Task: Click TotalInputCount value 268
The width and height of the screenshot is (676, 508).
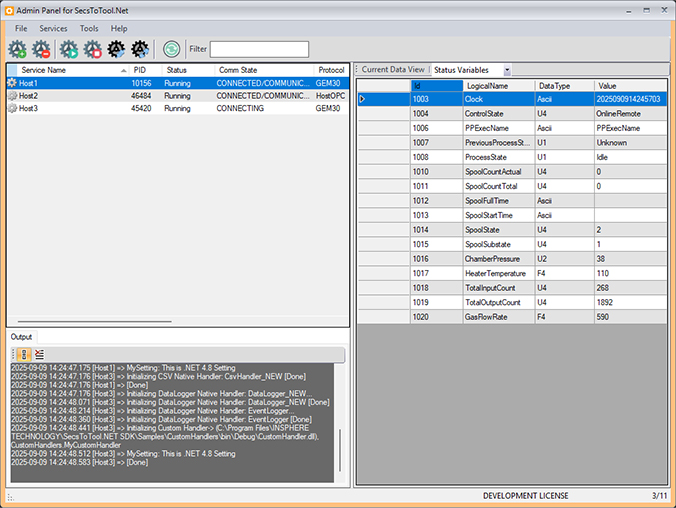Action: (630, 288)
